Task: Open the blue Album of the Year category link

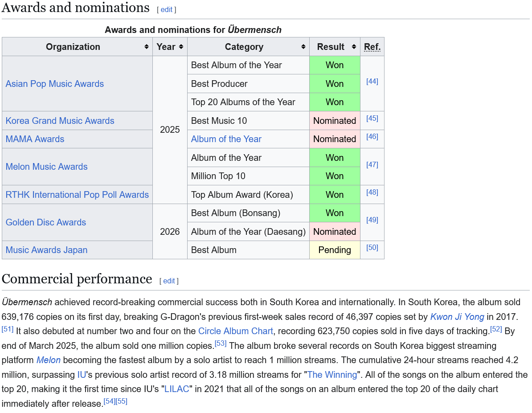Action: pyautogui.click(x=226, y=139)
